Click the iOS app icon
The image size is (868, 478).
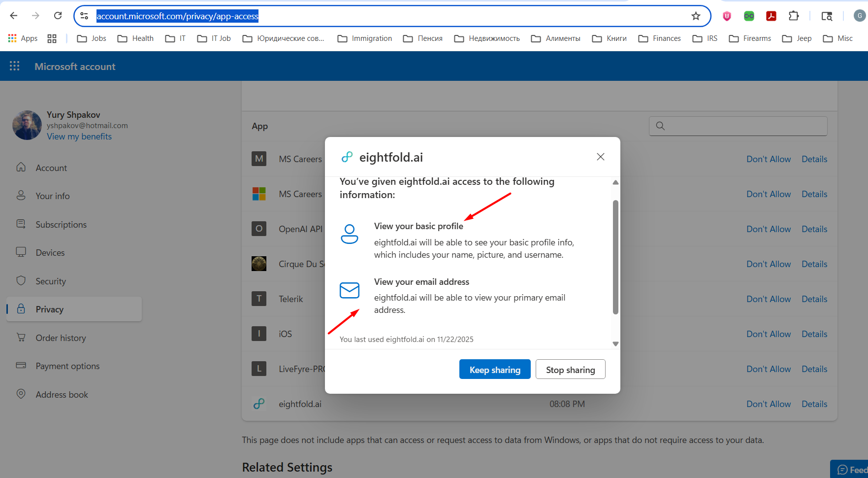259,334
